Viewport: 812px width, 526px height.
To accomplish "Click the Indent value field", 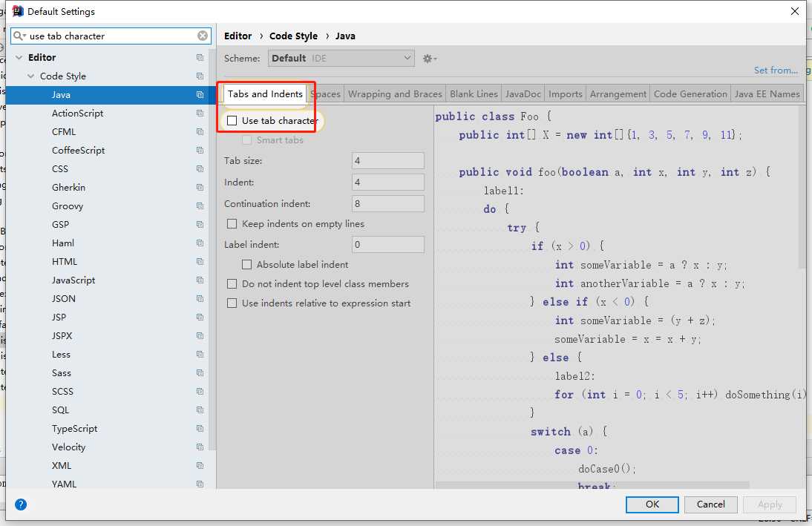I will tap(388, 183).
